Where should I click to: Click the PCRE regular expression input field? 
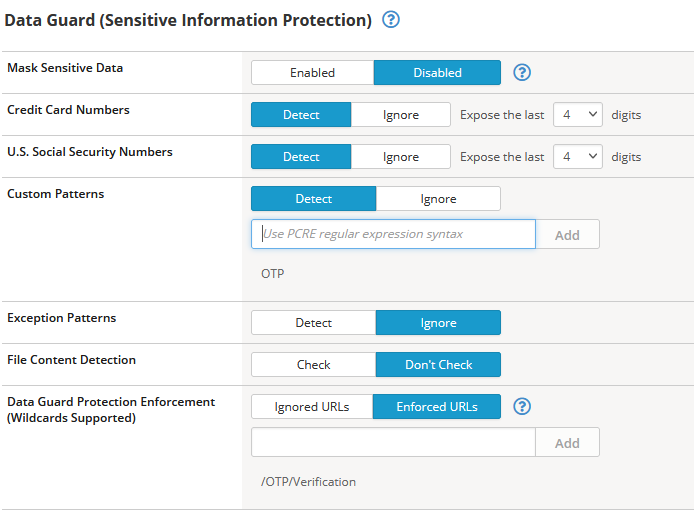[393, 234]
